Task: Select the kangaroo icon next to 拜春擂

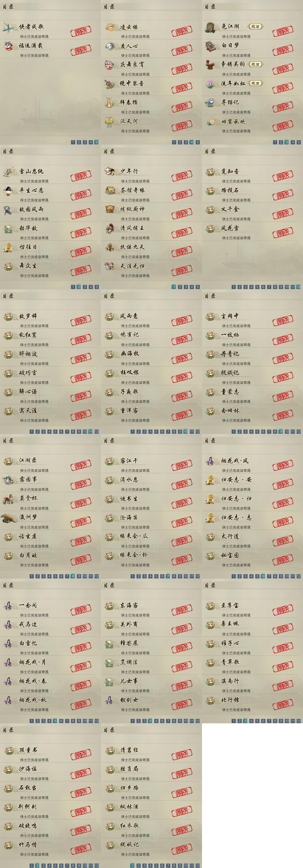Action: pyautogui.click(x=110, y=102)
